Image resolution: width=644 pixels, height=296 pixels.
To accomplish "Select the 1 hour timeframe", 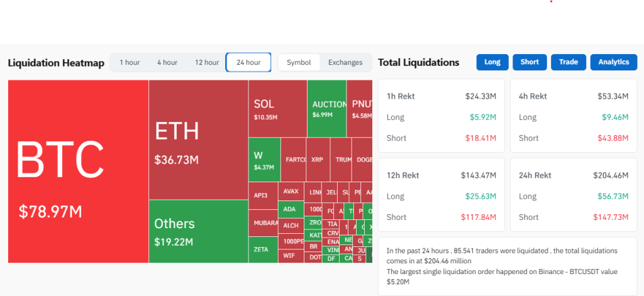I will point(130,62).
